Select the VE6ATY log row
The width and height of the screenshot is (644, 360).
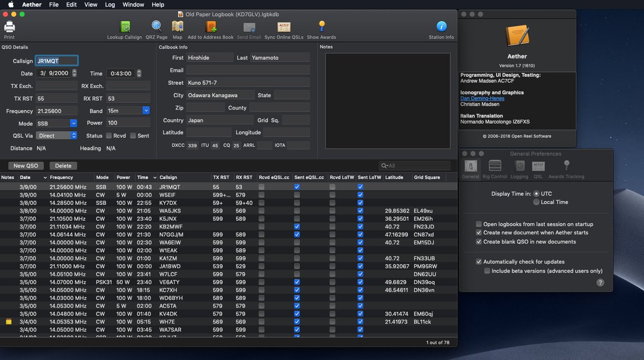[229, 282]
